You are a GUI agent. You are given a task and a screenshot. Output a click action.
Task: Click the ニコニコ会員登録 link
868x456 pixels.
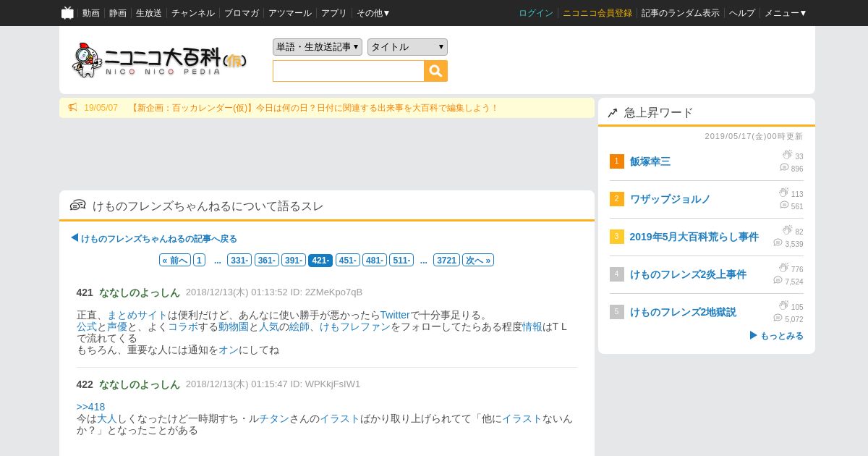click(597, 13)
